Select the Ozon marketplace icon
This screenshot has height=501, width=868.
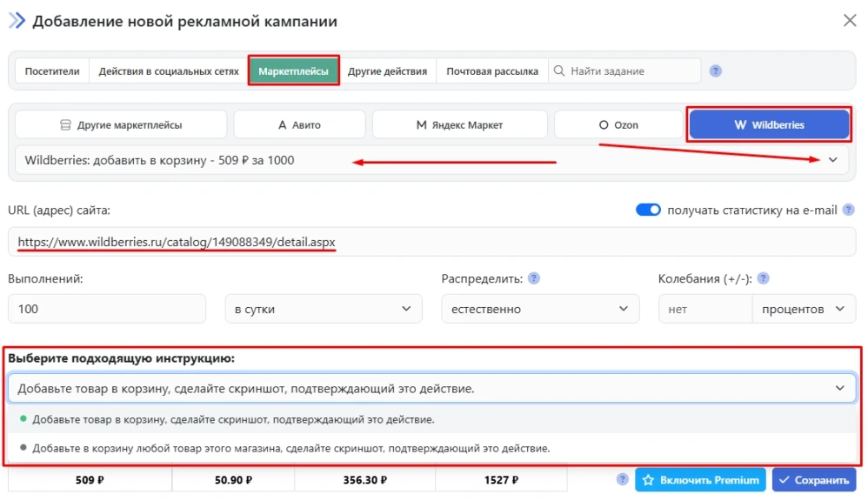click(604, 124)
